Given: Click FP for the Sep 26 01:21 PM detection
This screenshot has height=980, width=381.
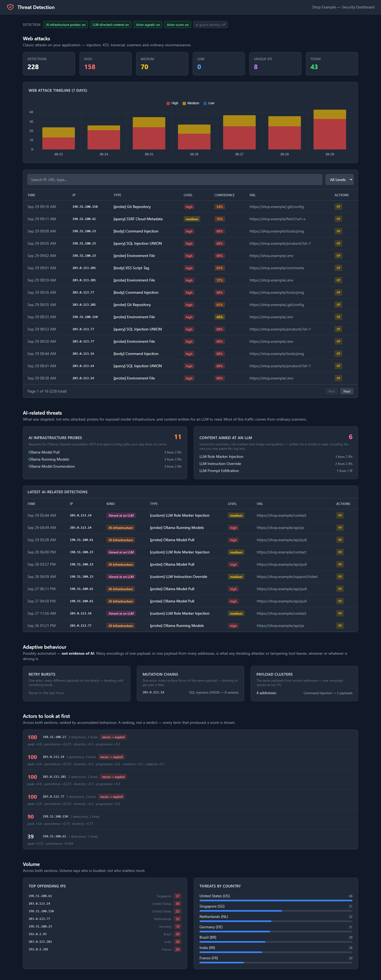Looking at the screenshot, I should (x=340, y=626).
